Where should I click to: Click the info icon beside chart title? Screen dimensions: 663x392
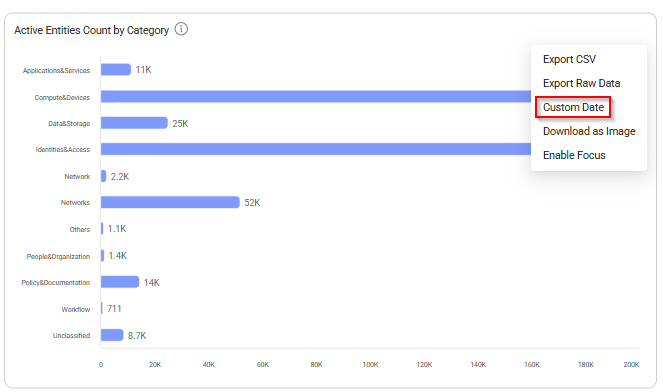181,29
